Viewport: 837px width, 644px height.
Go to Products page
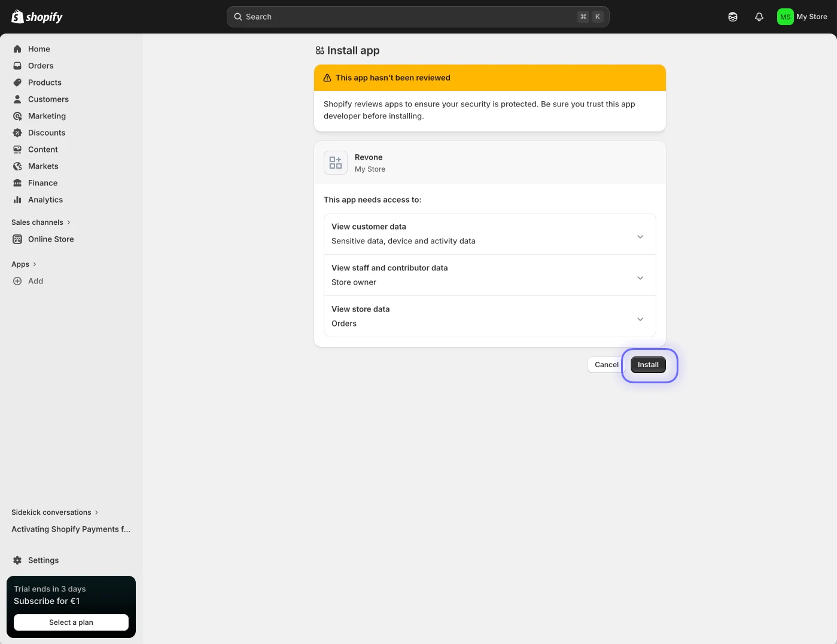tap(71, 83)
